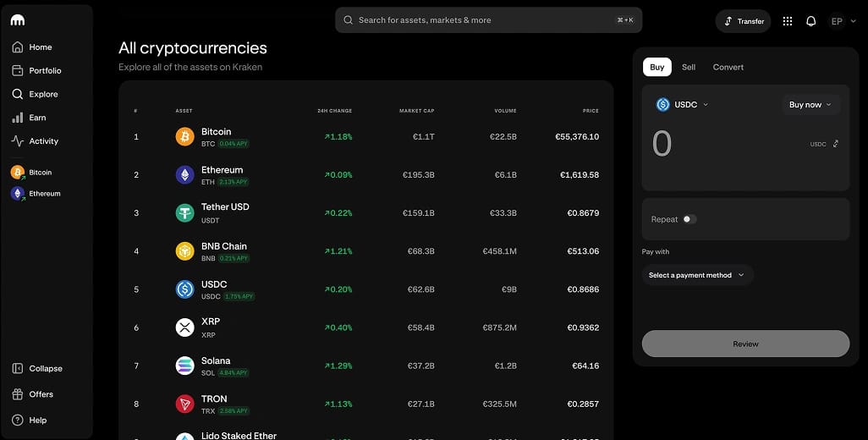868x440 pixels.
Task: Open the EP account menu
Action: click(843, 21)
